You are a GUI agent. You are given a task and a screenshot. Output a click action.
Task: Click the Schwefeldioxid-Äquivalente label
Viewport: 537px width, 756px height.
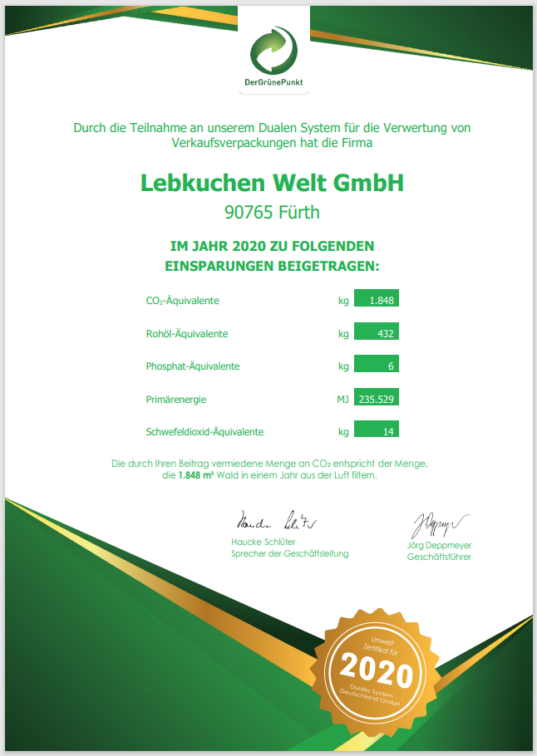(x=204, y=432)
